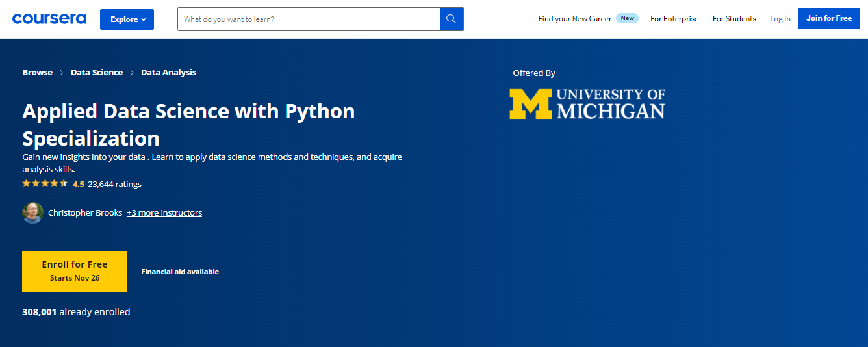Click the Coursera logo

[x=49, y=19]
